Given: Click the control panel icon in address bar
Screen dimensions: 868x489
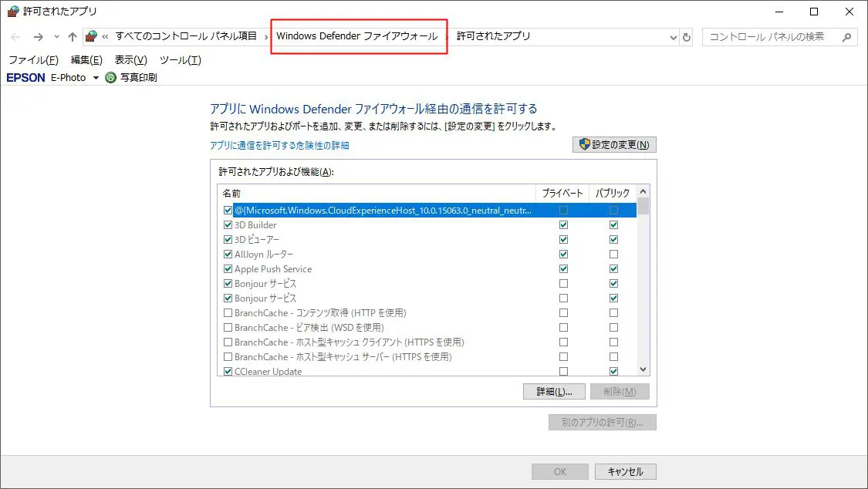Looking at the screenshot, I should coord(92,37).
